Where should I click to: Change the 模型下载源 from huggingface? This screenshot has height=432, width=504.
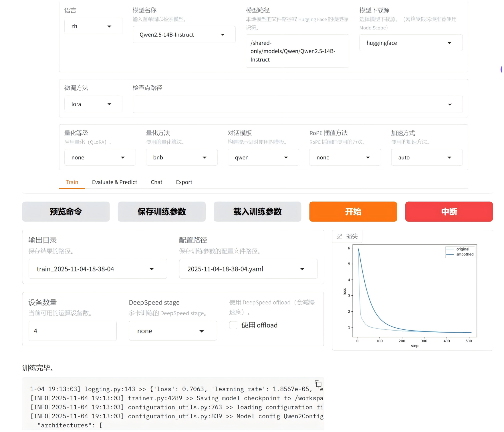pyautogui.click(x=410, y=43)
